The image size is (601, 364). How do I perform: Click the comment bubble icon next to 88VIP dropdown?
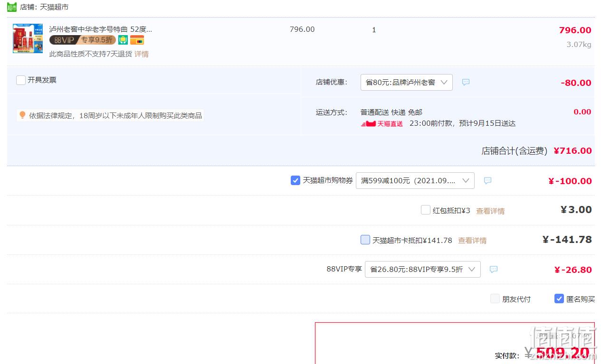[494, 269]
